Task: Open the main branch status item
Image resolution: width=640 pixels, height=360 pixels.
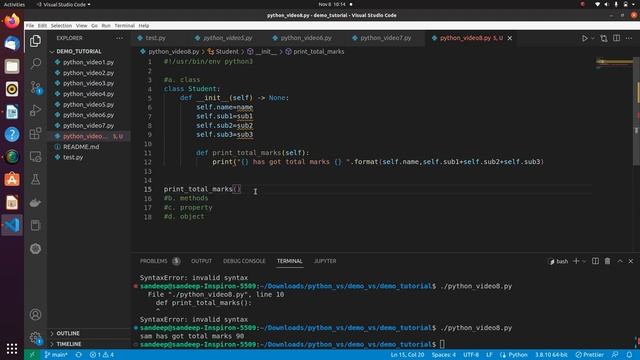Action: pos(56,355)
